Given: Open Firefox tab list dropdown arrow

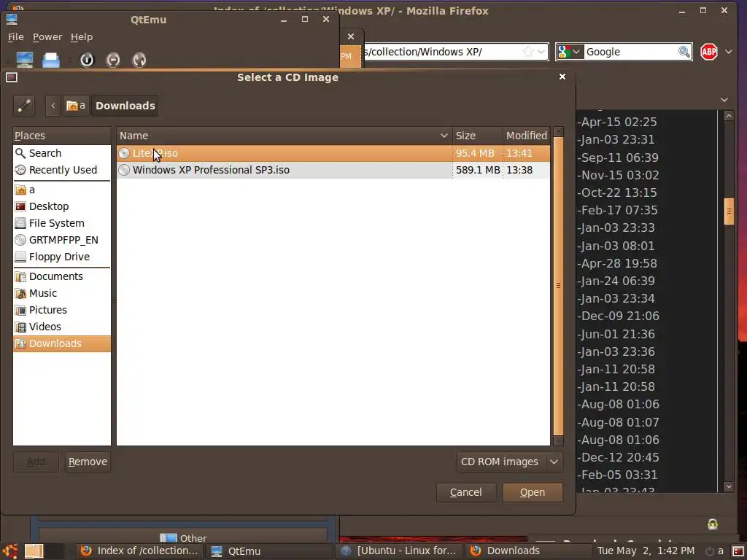Looking at the screenshot, I should coord(724,99).
